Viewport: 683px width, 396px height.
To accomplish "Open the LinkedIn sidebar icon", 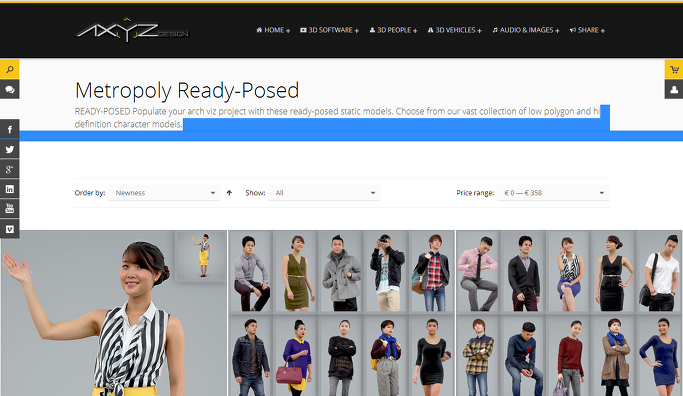I will [x=10, y=189].
